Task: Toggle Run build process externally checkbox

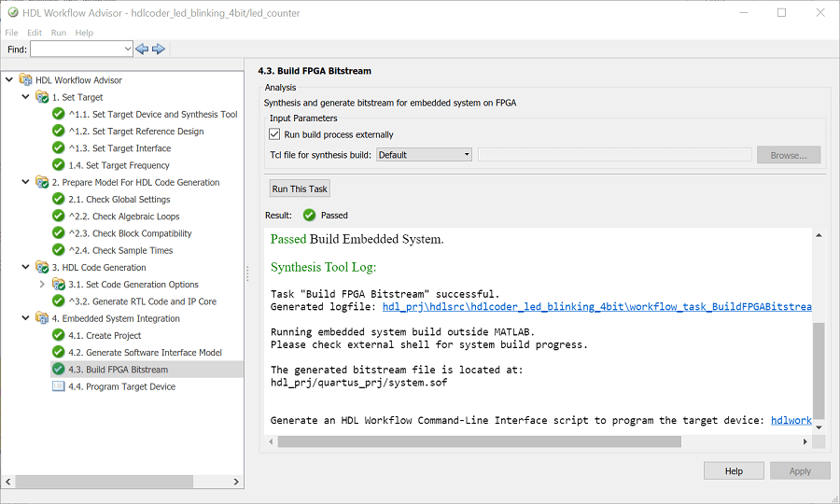Action: pos(275,134)
